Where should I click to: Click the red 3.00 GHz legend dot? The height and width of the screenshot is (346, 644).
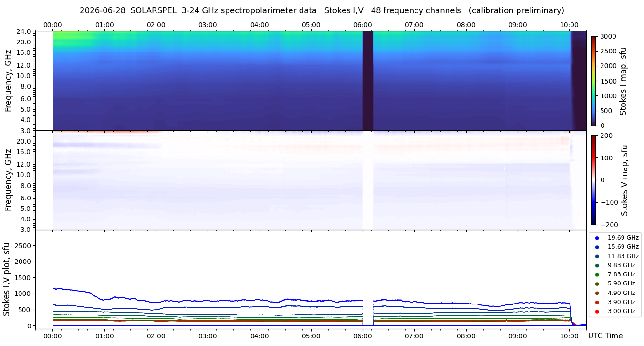coord(597,311)
